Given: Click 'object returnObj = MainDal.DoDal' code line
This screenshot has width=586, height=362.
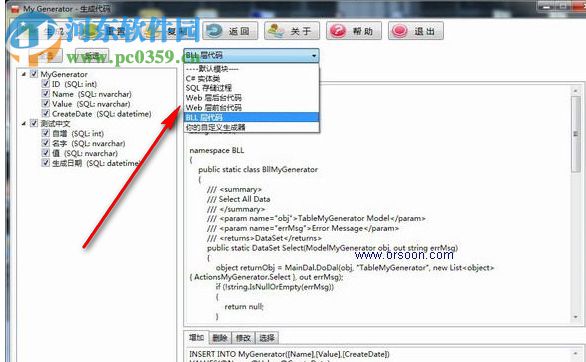Looking at the screenshot, I should (355, 267).
